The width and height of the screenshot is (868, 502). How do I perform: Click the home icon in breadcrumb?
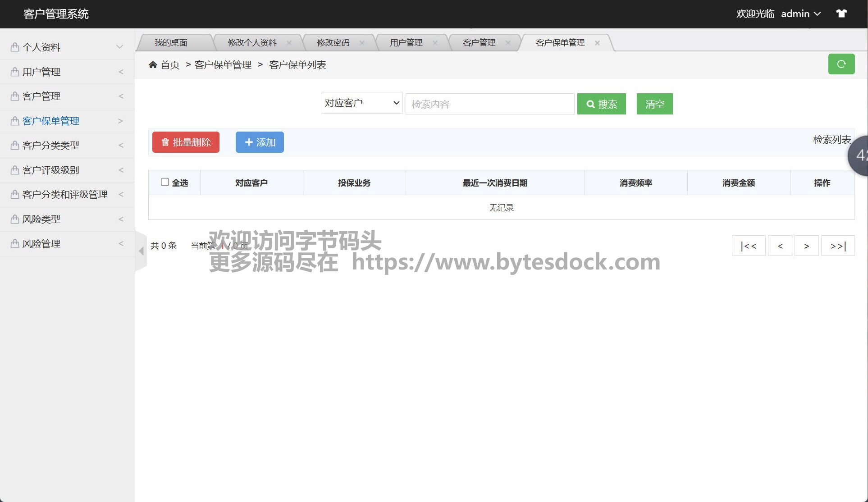pos(153,65)
